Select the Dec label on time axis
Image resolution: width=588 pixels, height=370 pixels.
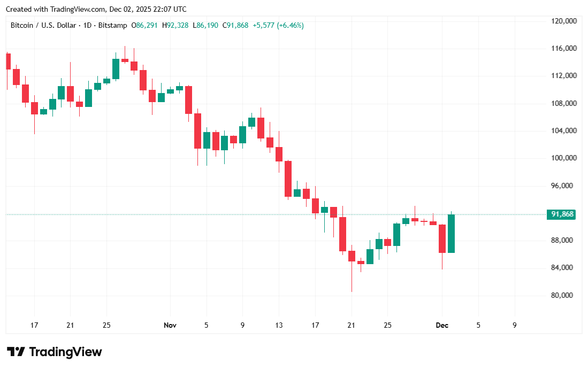coord(442,325)
